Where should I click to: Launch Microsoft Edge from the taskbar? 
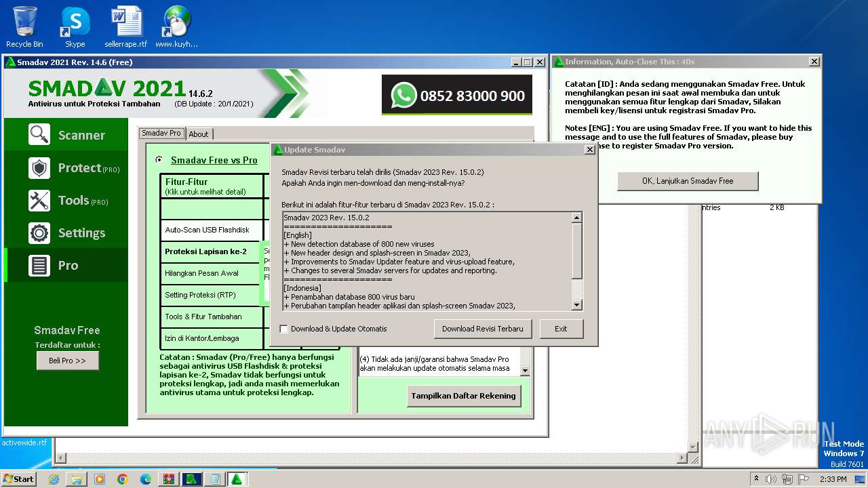pyautogui.click(x=145, y=479)
